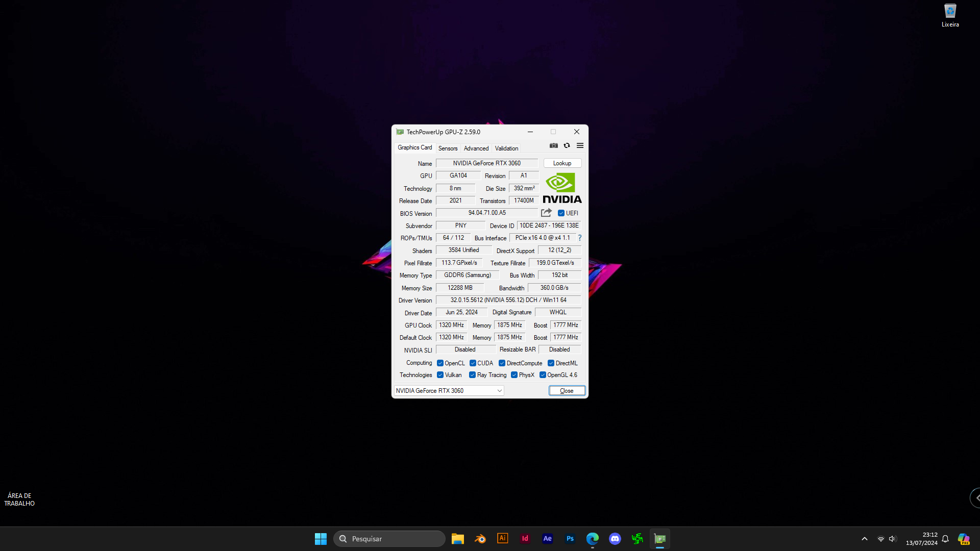Take a GPU-Z screenshot with camera icon
Image resolution: width=980 pixels, height=551 pixels.
pyautogui.click(x=553, y=146)
